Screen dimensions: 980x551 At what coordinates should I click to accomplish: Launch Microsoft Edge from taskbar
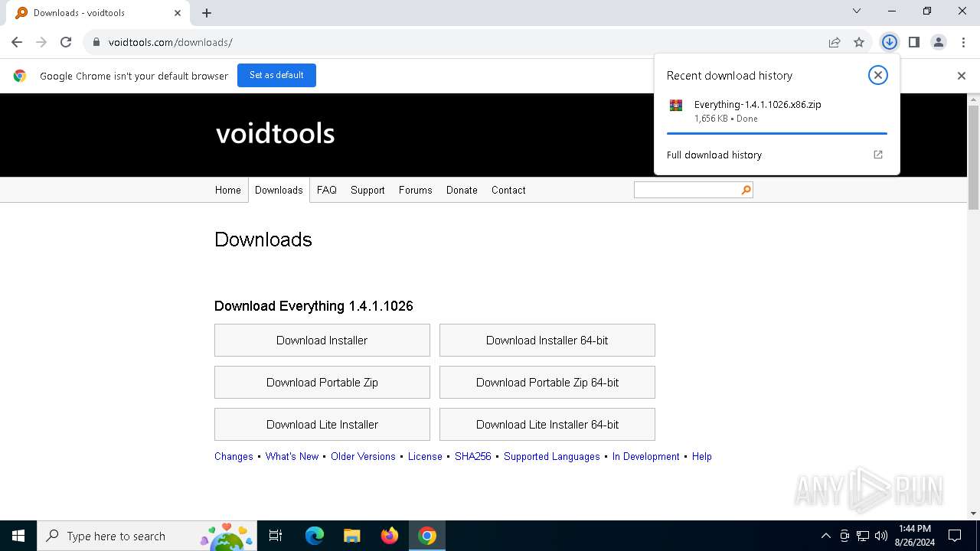pyautogui.click(x=315, y=536)
